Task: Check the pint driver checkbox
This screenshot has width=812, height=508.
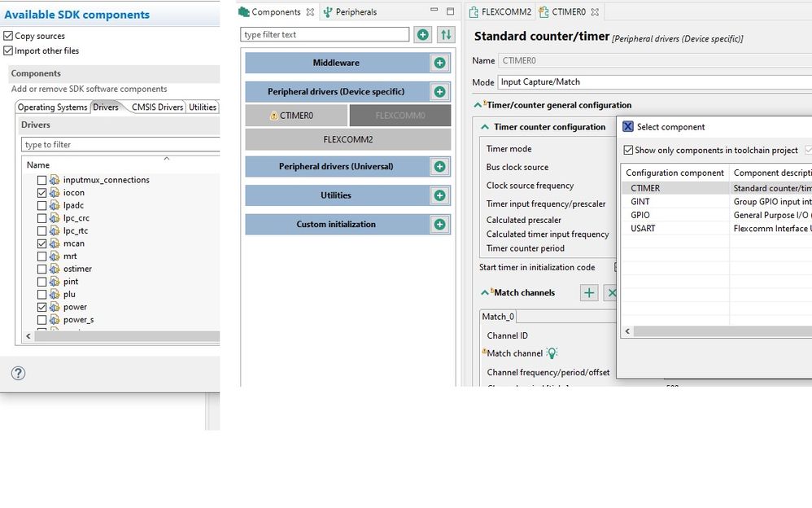Action: 42,282
